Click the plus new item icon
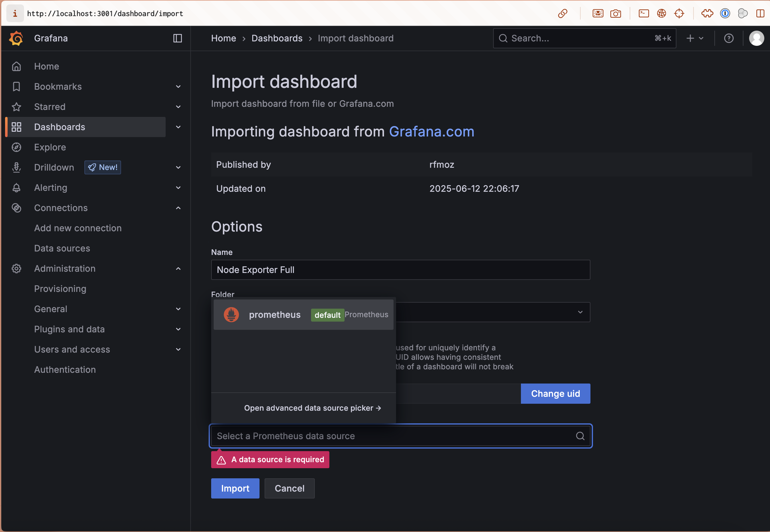Image resolution: width=770 pixels, height=532 pixels. [690, 38]
